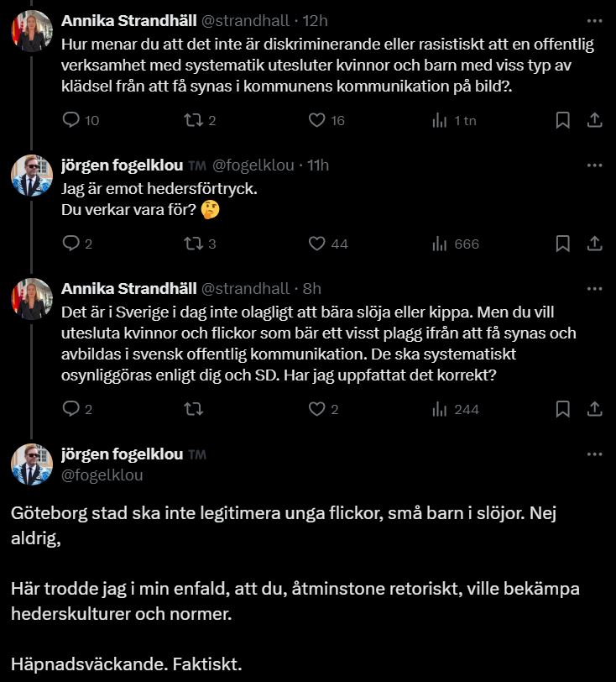Retweet Annika Strandhäll's tweet with 2 reposts
The height and width of the screenshot is (682, 616).
coord(191,120)
